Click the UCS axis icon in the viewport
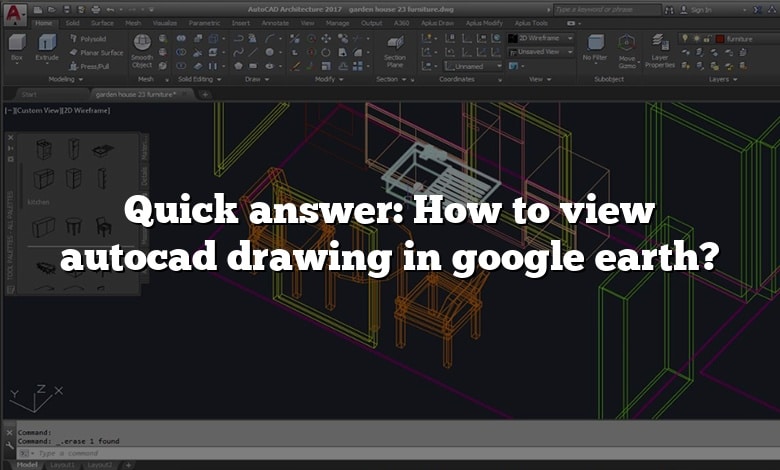 pyautogui.click(x=36, y=398)
